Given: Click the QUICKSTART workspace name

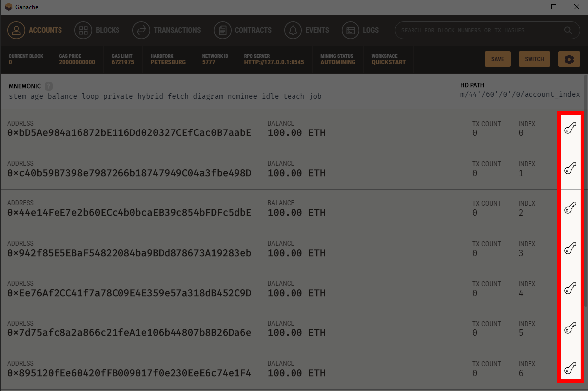Looking at the screenshot, I should tap(389, 62).
